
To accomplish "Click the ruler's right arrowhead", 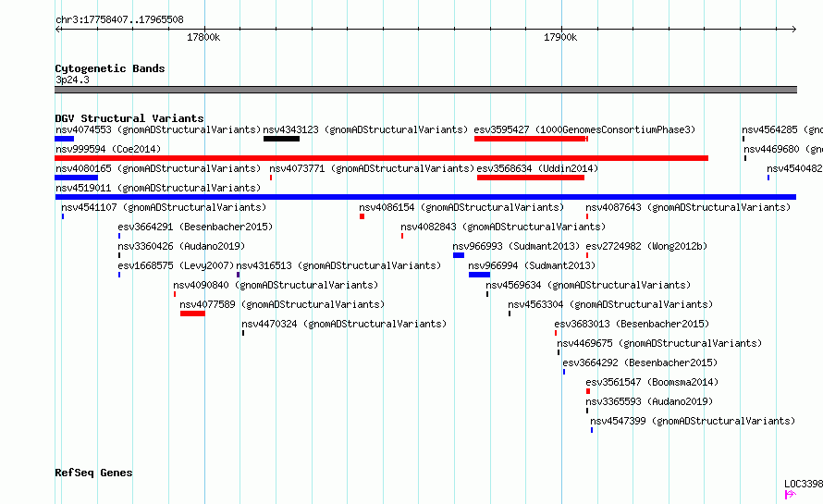I will [x=794, y=30].
